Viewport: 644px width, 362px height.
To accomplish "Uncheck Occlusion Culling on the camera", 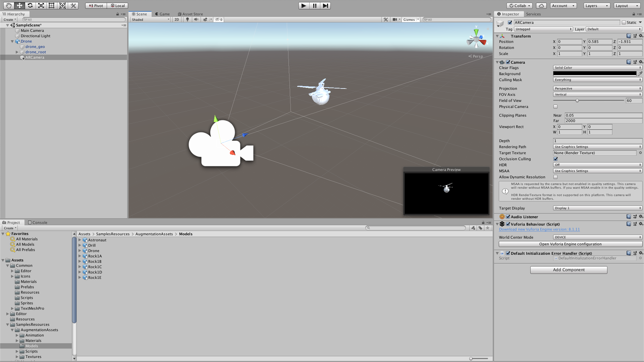I will 556,159.
